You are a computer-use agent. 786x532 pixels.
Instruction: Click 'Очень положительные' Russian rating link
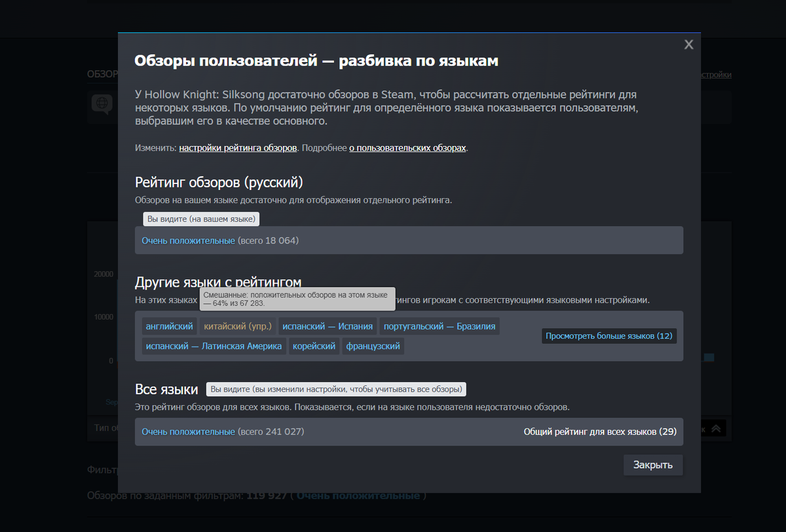(188, 240)
